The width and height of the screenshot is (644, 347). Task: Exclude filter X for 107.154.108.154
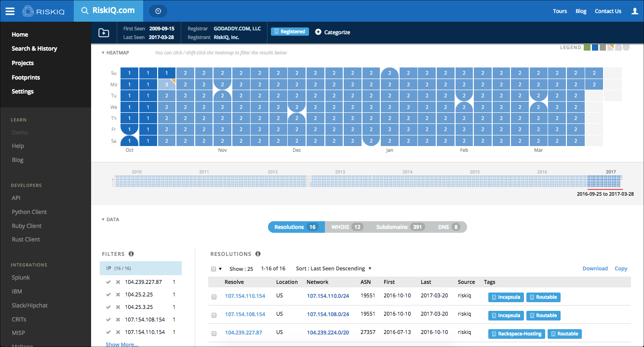(x=118, y=320)
